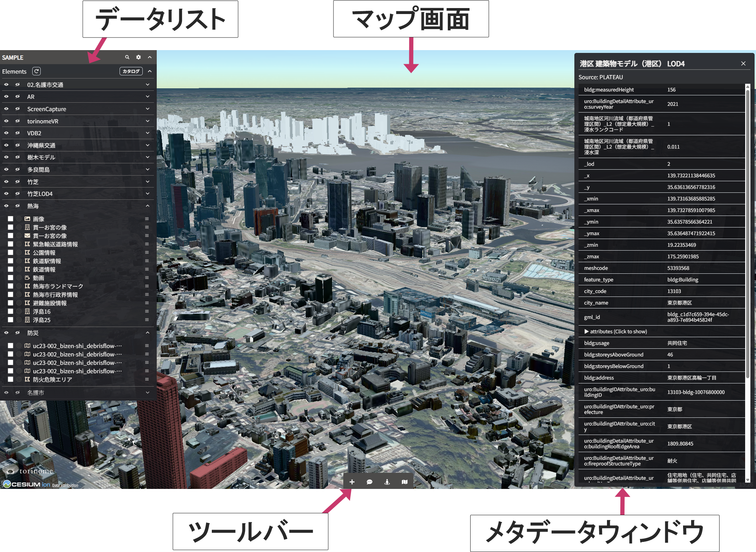The image size is (756, 552).
Task: Check the 画像 checkbox under 熱海
Action: click(x=10, y=219)
